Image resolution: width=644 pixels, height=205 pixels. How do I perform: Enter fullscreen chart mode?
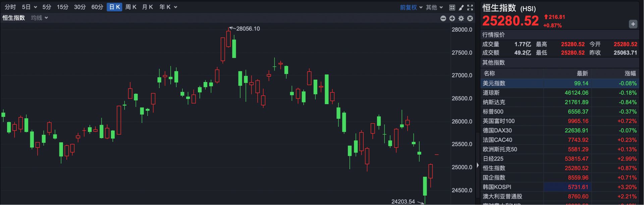pyautogui.click(x=470, y=7)
